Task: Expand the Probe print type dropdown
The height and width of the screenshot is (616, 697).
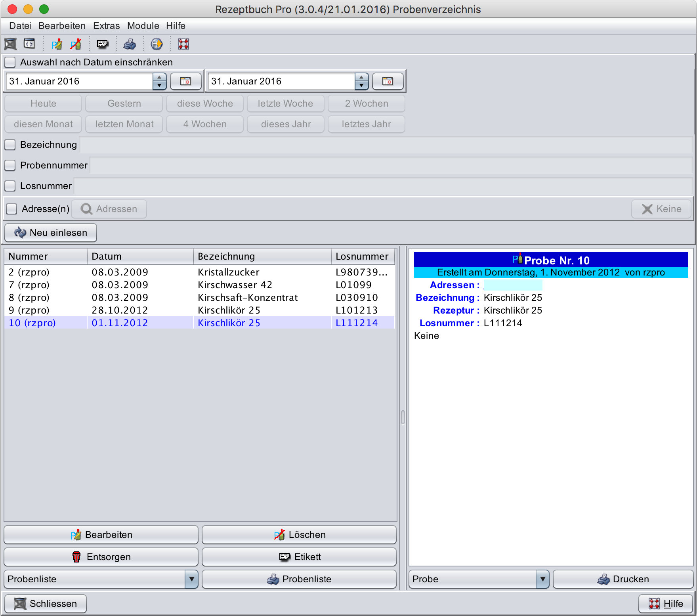Action: coord(542,579)
